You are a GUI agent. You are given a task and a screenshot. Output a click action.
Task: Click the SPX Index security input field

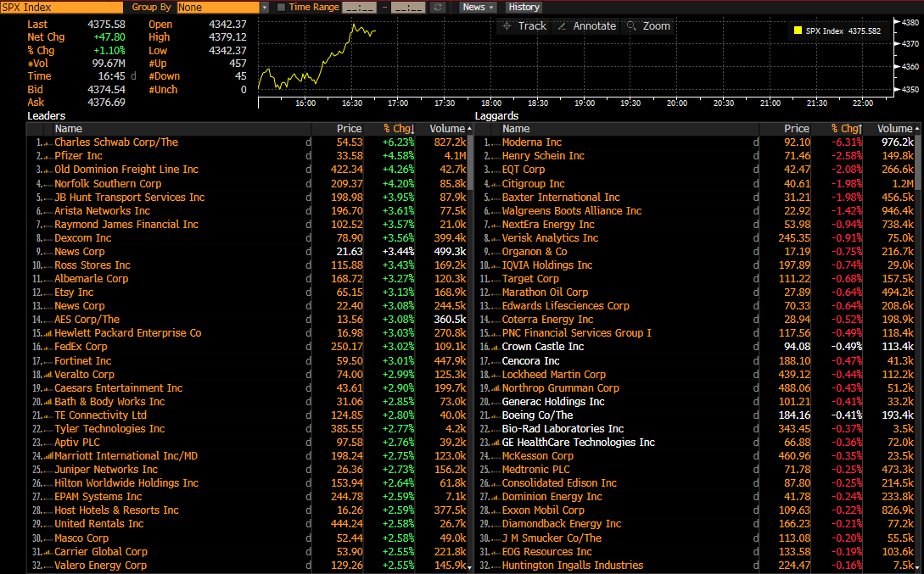[62, 7]
